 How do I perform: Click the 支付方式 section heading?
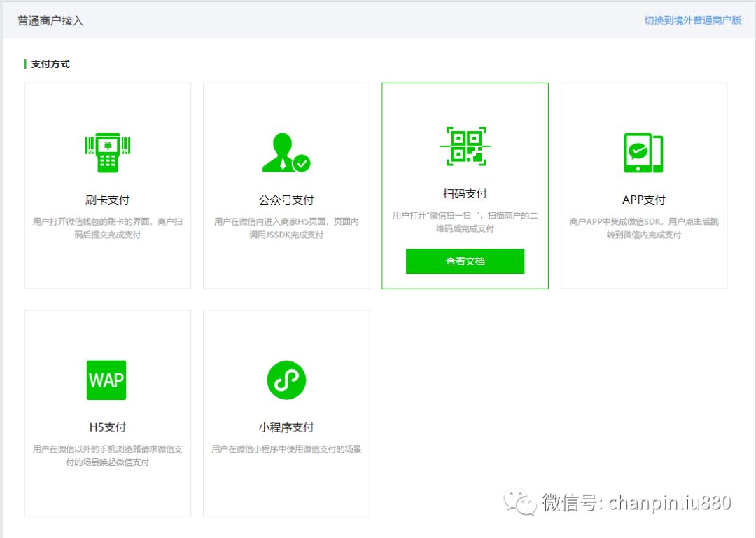(50, 64)
